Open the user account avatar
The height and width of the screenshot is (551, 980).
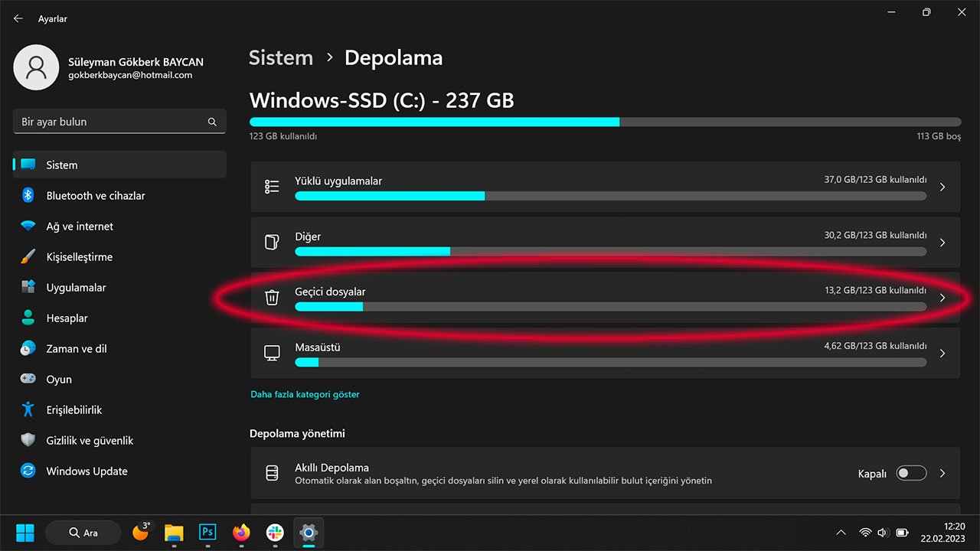(36, 67)
